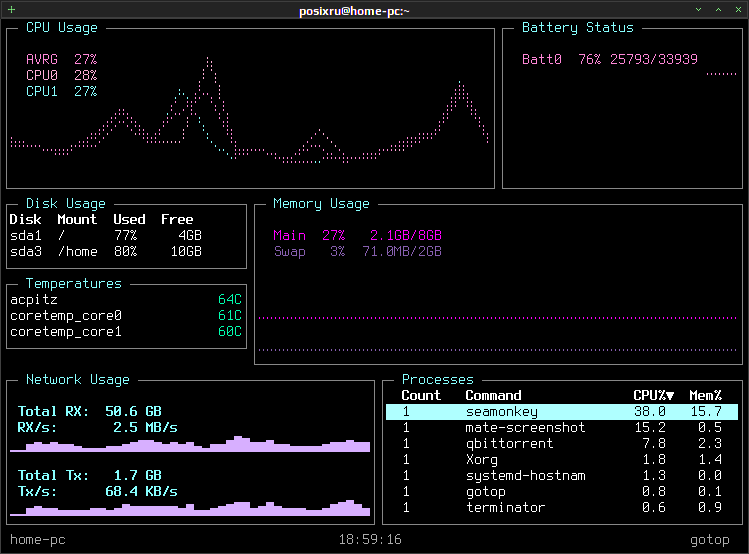
Task: Click the Network Usage panel title
Action: click(x=78, y=380)
